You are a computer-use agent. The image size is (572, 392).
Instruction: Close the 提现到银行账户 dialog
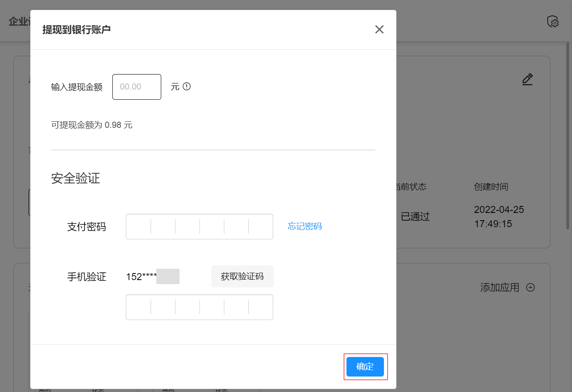(379, 29)
